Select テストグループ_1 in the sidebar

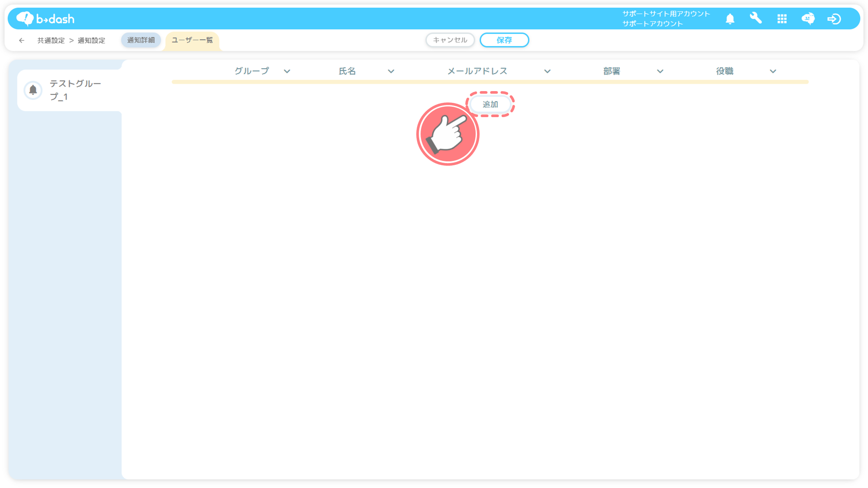point(75,90)
